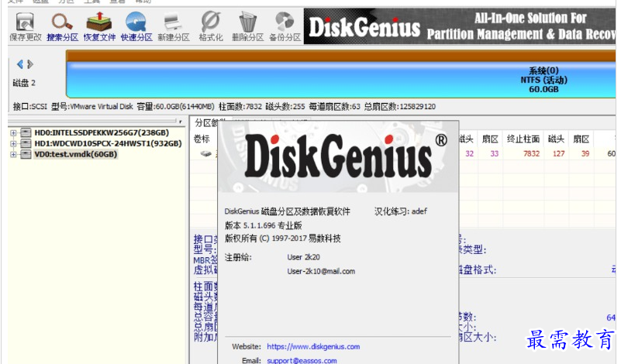Click the 卷标 column header
Viewport: 621px width, 364px height.
click(x=202, y=139)
